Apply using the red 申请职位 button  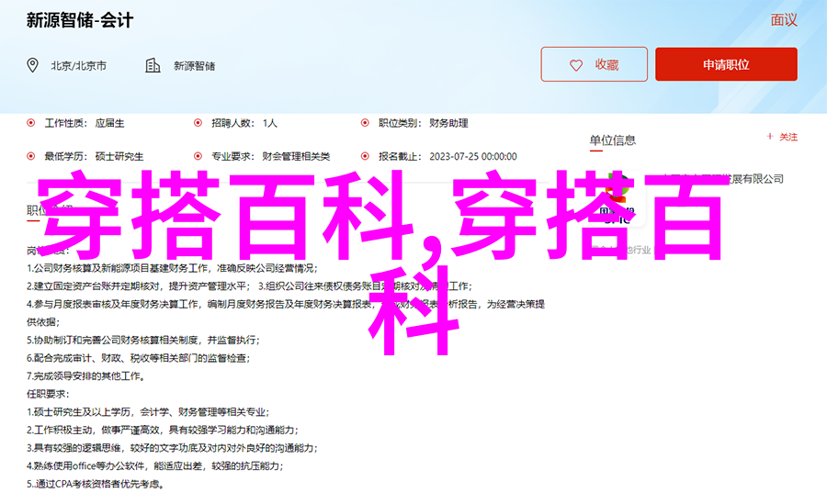tap(726, 64)
